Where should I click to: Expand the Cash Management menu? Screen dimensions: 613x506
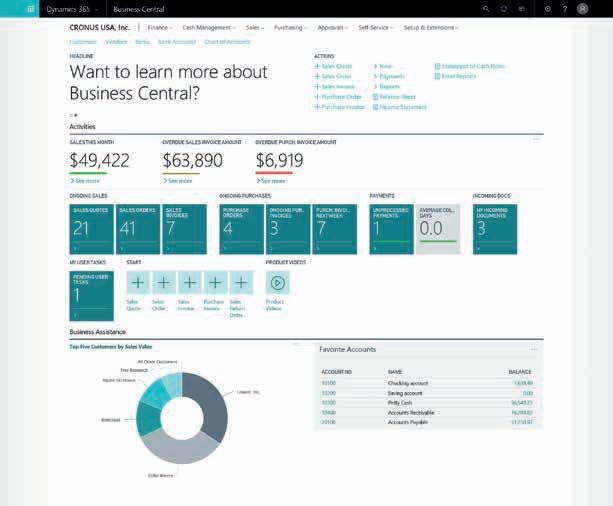point(209,27)
